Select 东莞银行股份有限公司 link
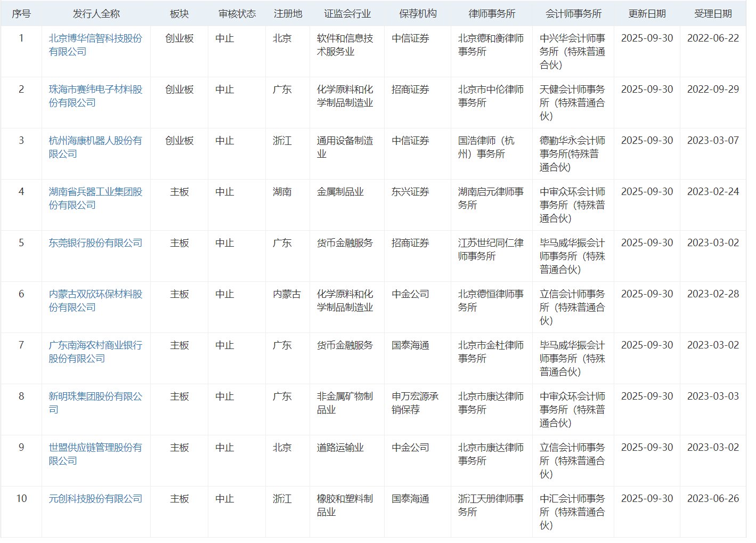The image size is (756, 543). point(95,243)
